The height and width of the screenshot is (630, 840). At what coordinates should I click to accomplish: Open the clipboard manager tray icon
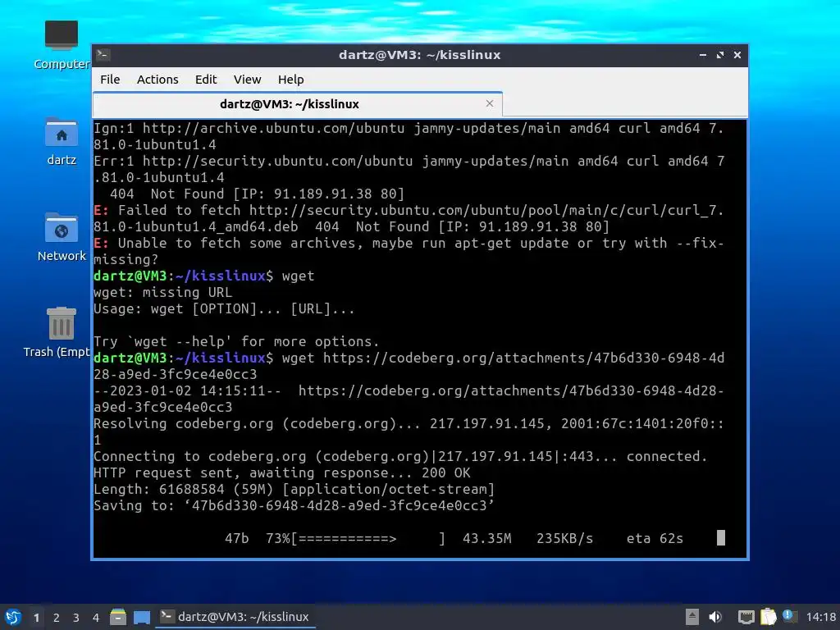coord(768,617)
